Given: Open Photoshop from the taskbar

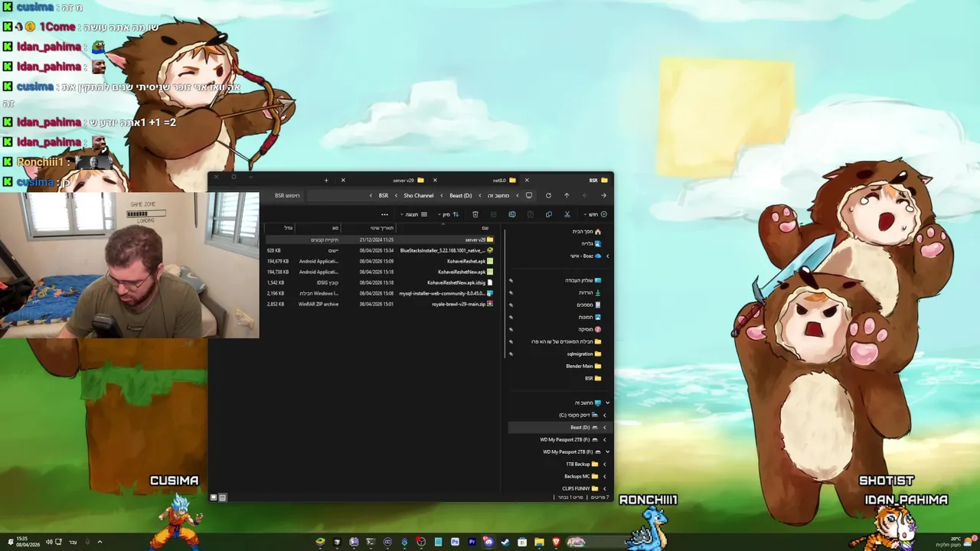Looking at the screenshot, I should (455, 542).
